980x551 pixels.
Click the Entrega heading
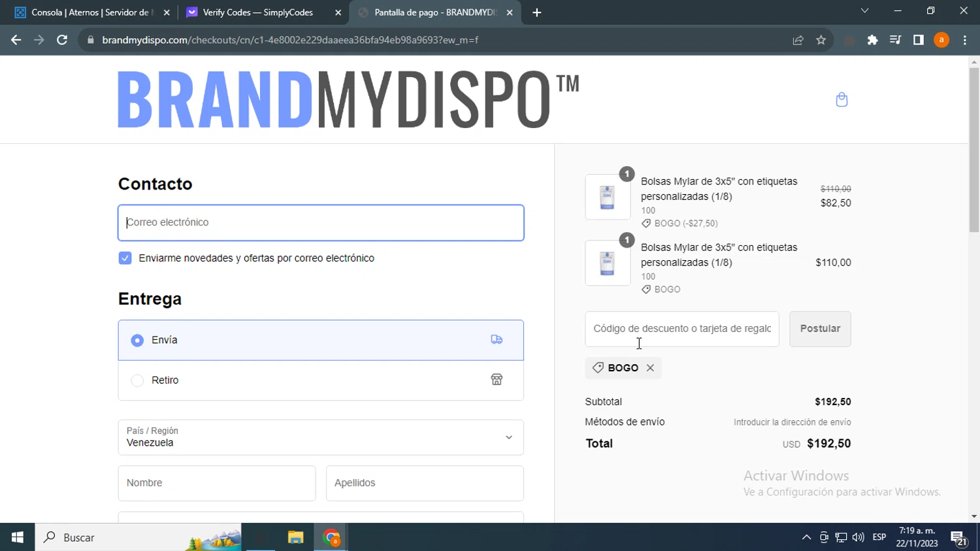[150, 299]
